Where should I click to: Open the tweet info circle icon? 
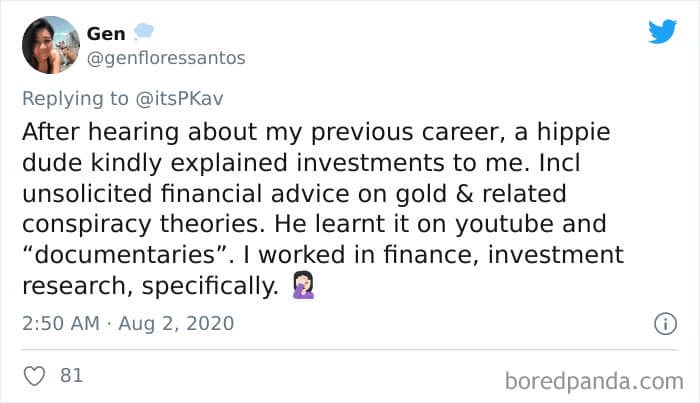pos(661,323)
